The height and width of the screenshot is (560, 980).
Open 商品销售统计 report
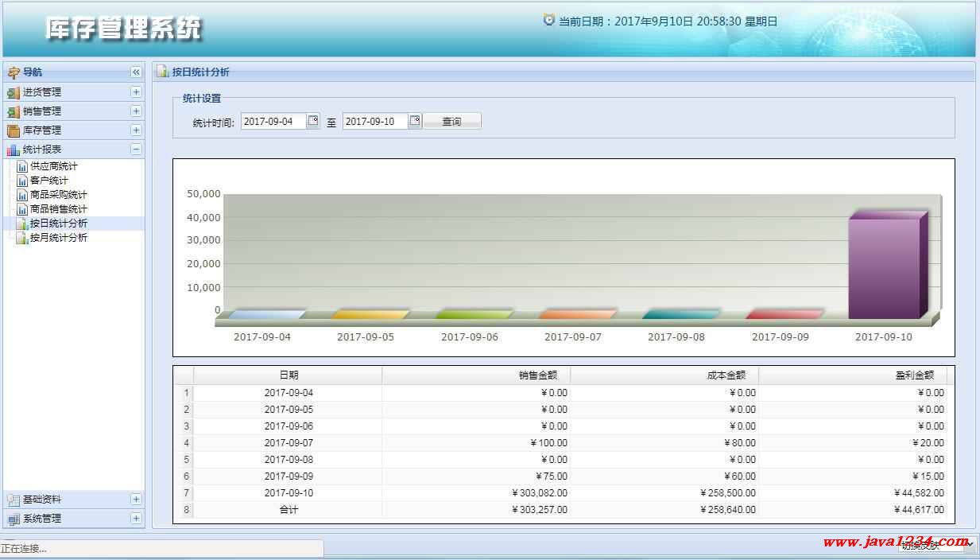click(58, 209)
